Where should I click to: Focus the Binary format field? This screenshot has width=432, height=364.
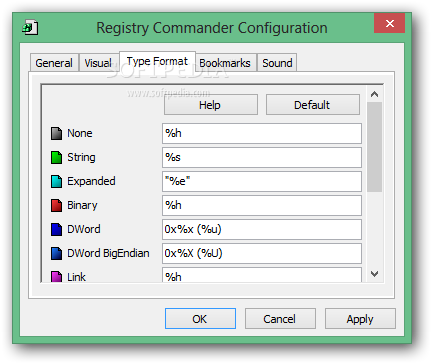pos(262,205)
